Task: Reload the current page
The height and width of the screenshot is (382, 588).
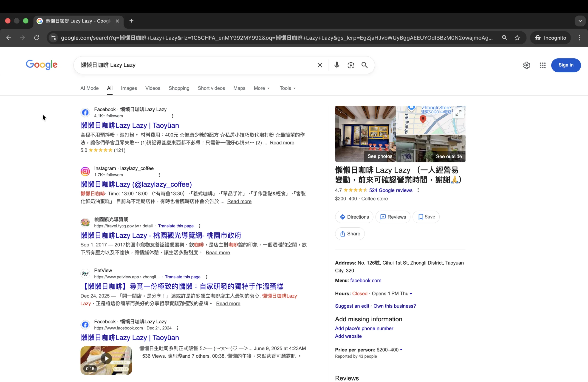Action: [37, 38]
